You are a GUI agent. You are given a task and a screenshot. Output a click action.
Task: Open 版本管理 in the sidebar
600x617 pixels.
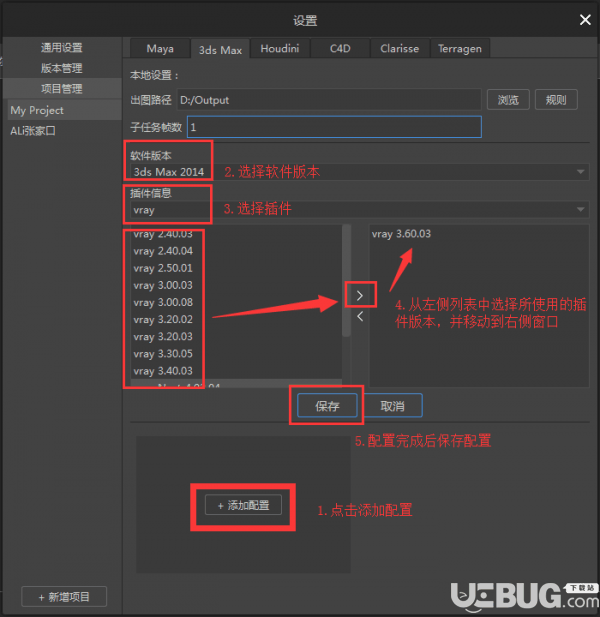click(x=62, y=68)
